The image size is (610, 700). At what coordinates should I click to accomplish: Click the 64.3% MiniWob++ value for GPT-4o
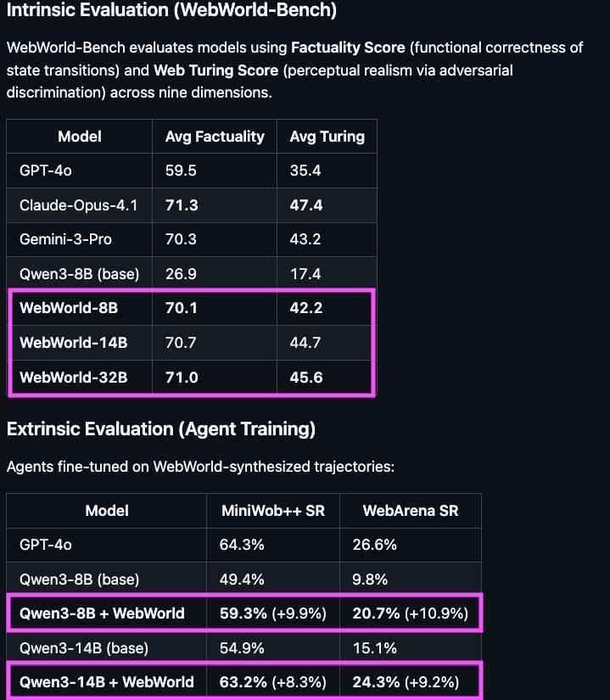coord(242,545)
